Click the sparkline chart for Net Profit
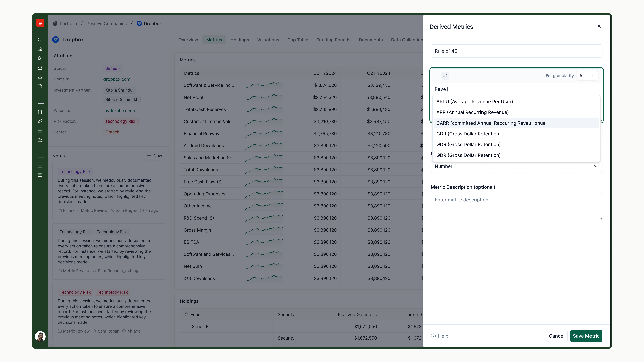This screenshot has width=644, height=362. (x=264, y=97)
